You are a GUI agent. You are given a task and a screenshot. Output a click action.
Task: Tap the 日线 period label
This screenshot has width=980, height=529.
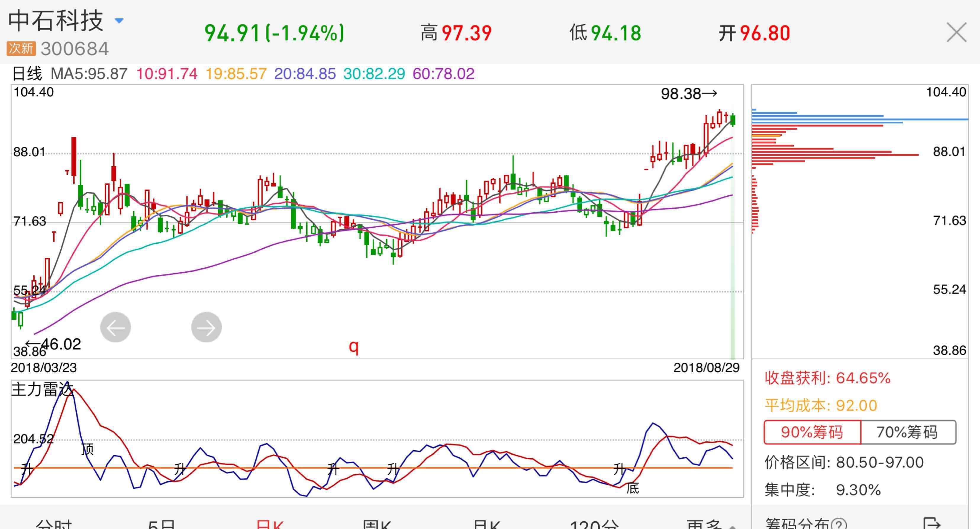coord(27,73)
